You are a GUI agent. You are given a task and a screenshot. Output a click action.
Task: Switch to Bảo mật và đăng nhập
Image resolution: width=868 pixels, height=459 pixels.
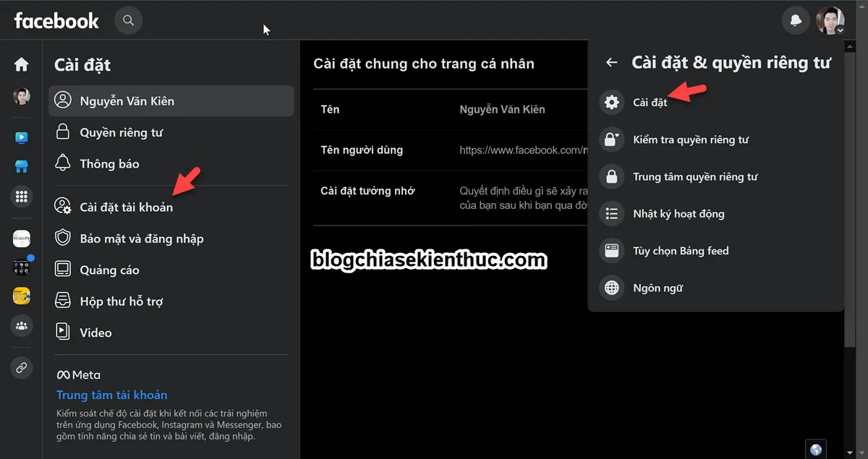point(141,239)
